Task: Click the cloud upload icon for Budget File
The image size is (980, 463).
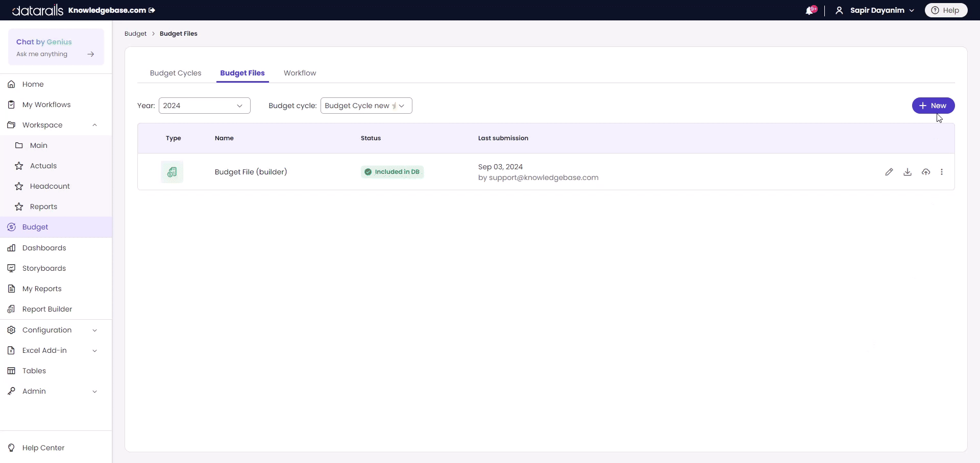Action: (x=926, y=172)
